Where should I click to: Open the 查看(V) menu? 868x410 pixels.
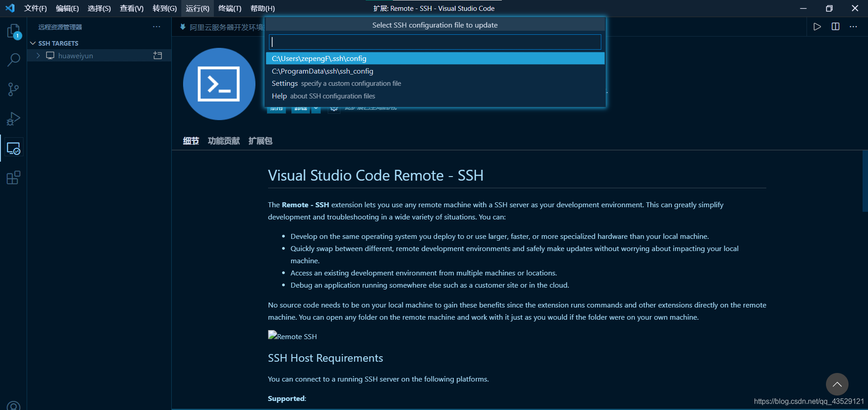click(132, 8)
